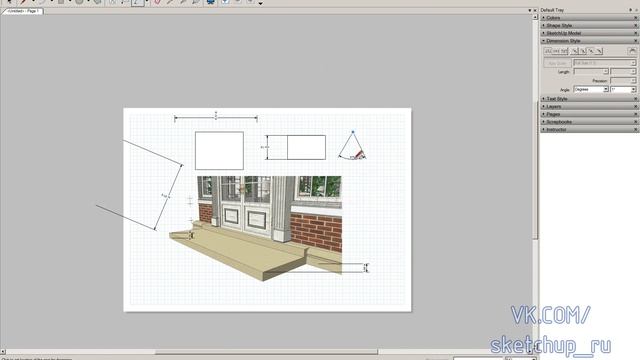Collapse the Dimension Style panel
The height and width of the screenshot is (360, 640).
(x=589, y=41)
